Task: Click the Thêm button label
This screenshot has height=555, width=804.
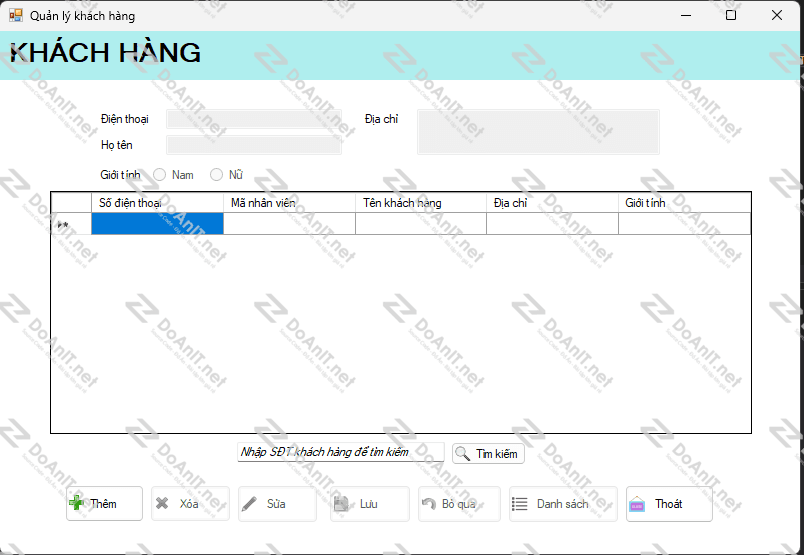Action: (x=104, y=504)
